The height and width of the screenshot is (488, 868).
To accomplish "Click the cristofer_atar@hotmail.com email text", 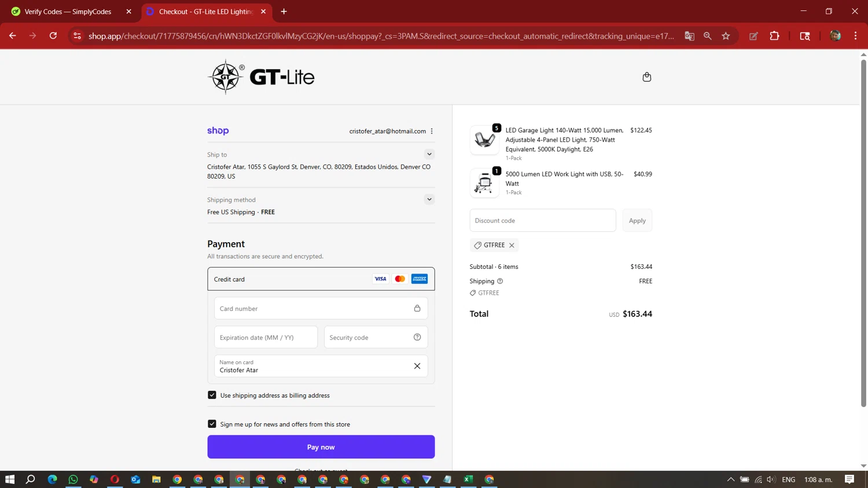I will pyautogui.click(x=388, y=131).
